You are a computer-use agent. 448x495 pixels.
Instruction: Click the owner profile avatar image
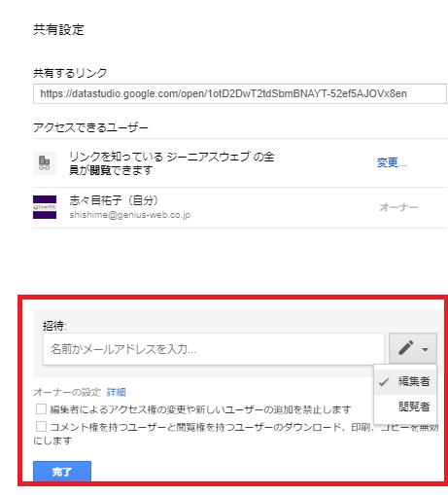[x=45, y=207]
